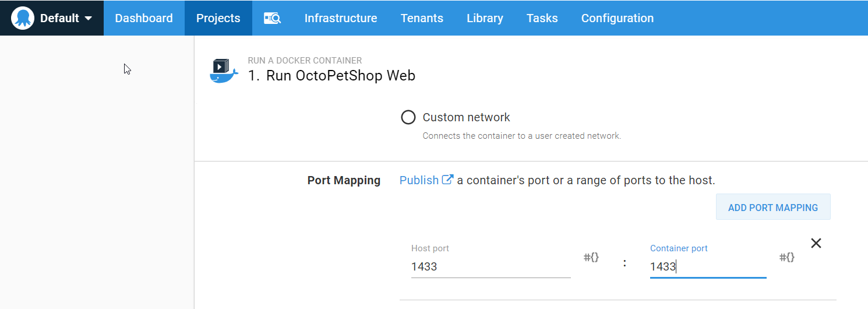Open the Tenants section
Screen dimensions: 868x309
422,18
